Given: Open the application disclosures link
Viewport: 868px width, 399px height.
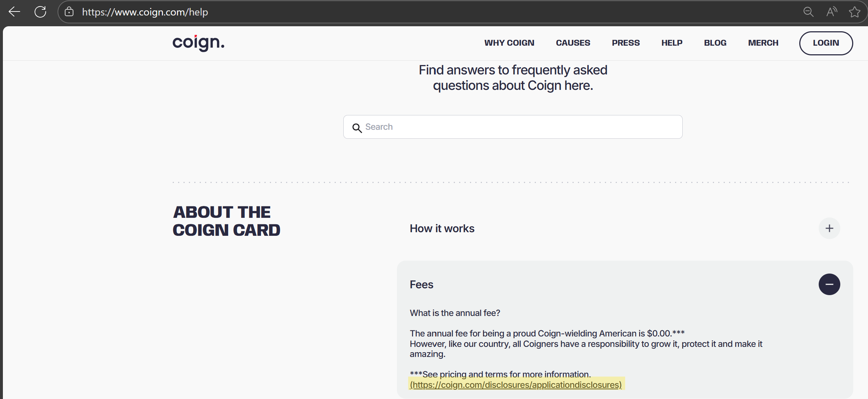Looking at the screenshot, I should tap(516, 385).
